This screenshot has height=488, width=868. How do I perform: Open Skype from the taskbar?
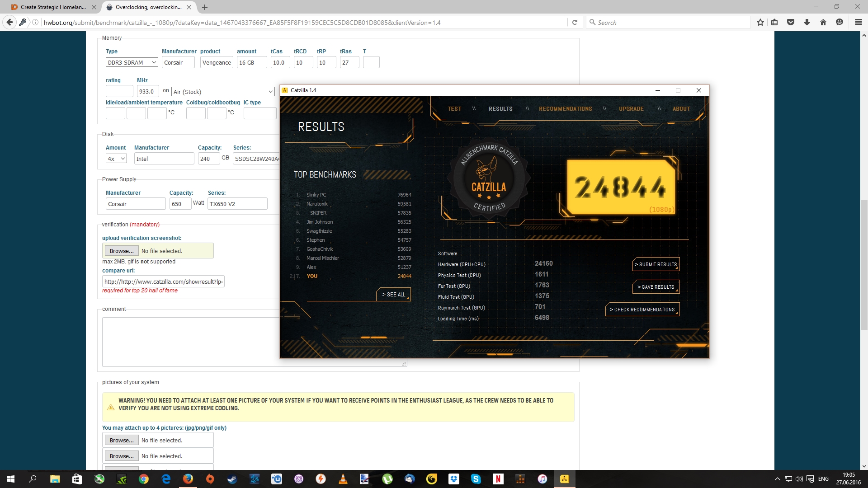coord(476,479)
